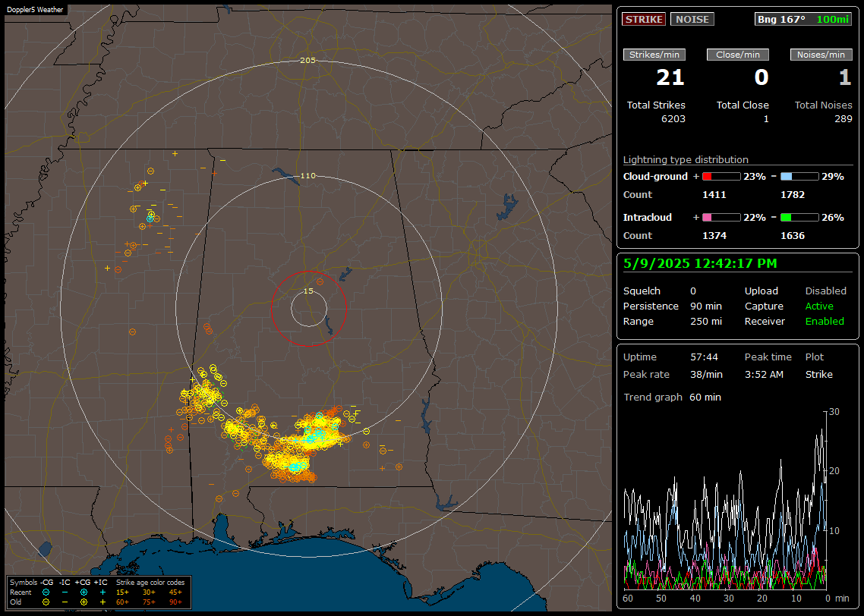This screenshot has width=864, height=616.
Task: Click the green negative intracloud 26% bar
Action: click(799, 218)
